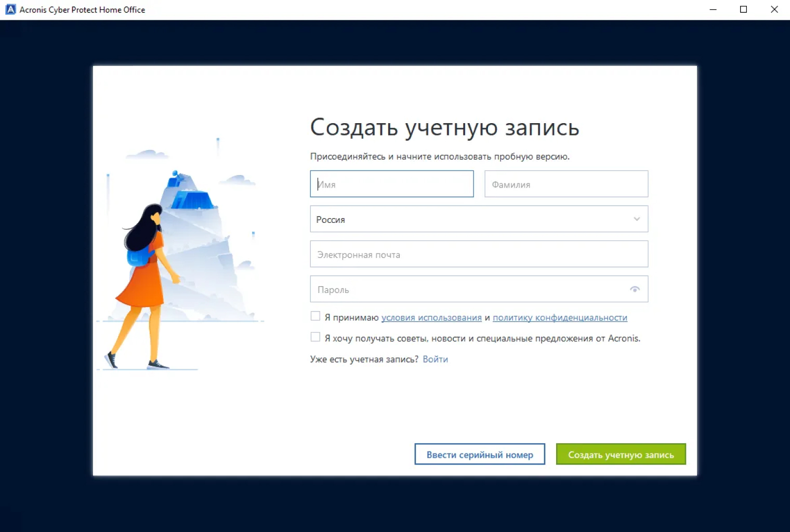The height and width of the screenshot is (532, 790).
Task: Click text Уже есть учетная запись?
Action: pyautogui.click(x=364, y=359)
